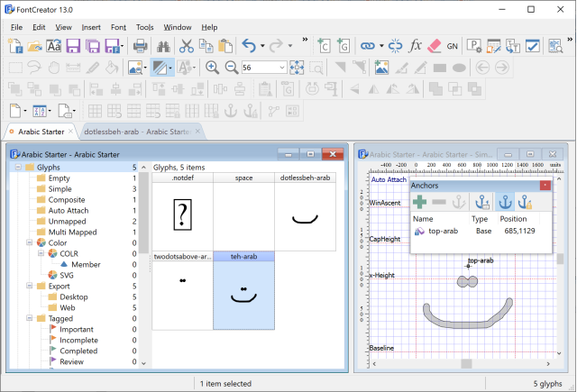Click the Undo arrow icon
Image resolution: width=577 pixels, height=392 pixels.
(249, 46)
